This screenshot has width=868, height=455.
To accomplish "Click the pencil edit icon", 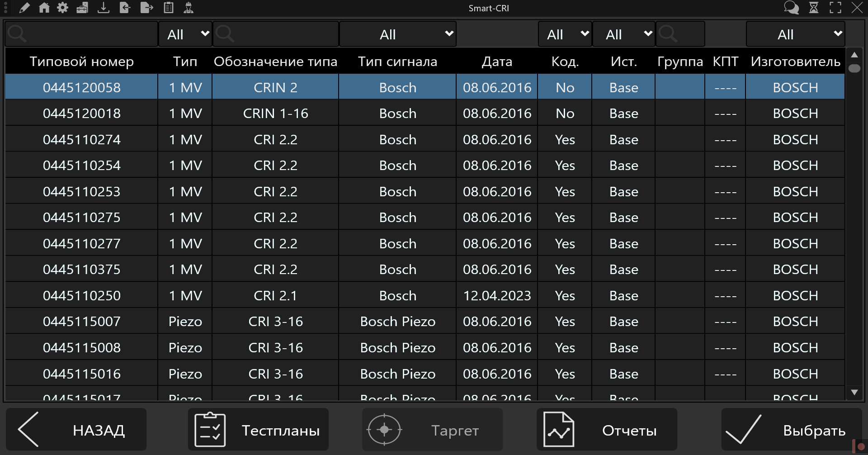I will pos(24,8).
